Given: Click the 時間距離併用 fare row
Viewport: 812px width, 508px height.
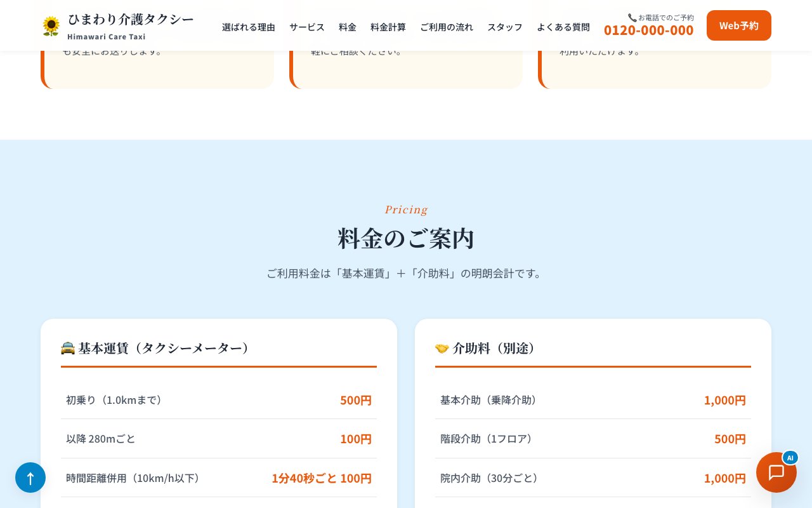Looking at the screenshot, I should point(218,478).
